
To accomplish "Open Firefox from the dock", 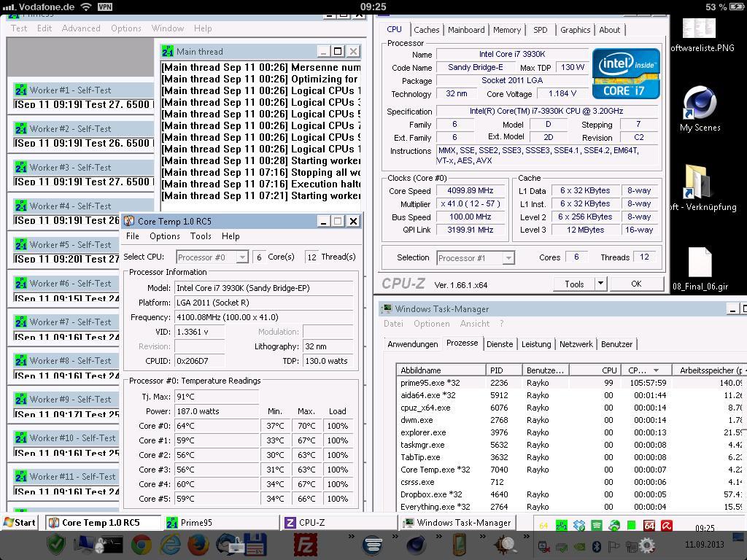I will 198,545.
